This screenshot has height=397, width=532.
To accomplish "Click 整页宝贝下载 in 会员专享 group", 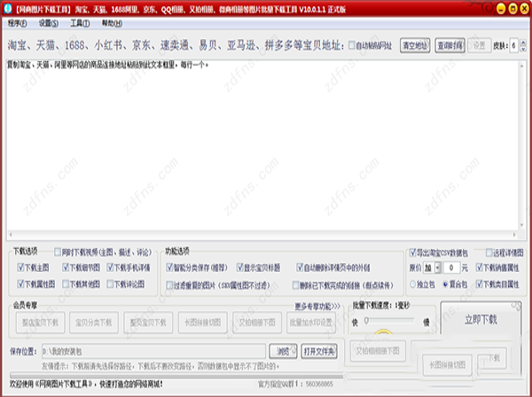I will point(148,323).
